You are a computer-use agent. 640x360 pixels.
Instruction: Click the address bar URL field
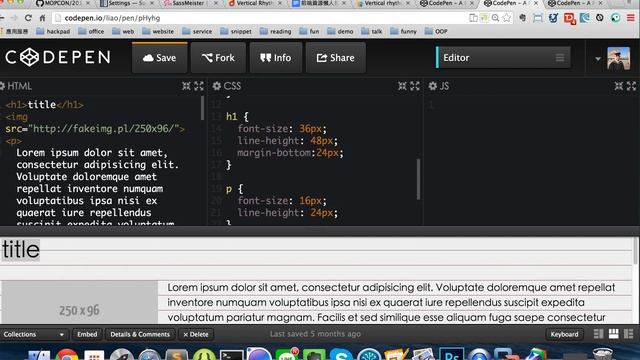[261, 18]
